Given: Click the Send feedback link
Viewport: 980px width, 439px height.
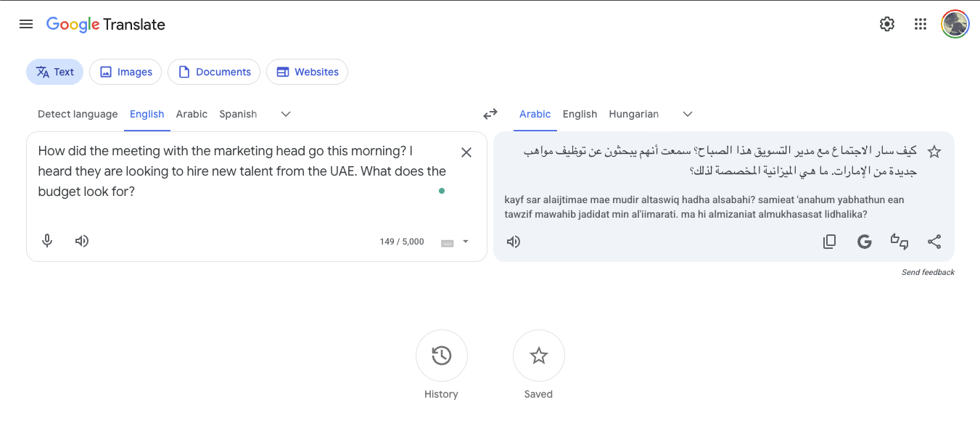Looking at the screenshot, I should [928, 271].
